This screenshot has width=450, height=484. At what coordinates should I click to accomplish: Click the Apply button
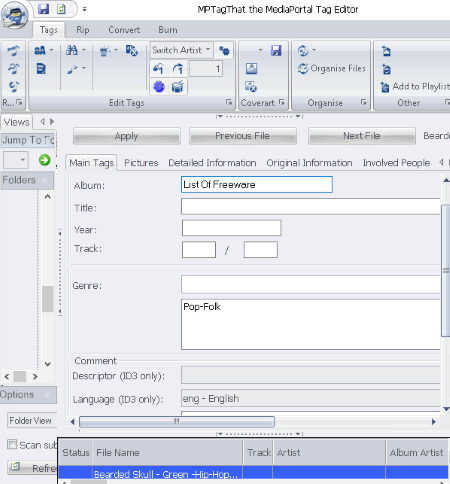tap(127, 136)
